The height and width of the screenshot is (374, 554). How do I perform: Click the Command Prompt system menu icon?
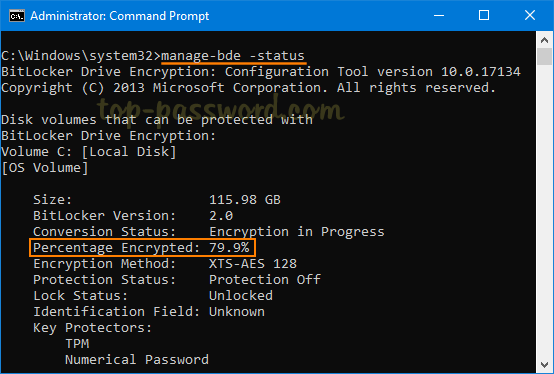[17, 16]
